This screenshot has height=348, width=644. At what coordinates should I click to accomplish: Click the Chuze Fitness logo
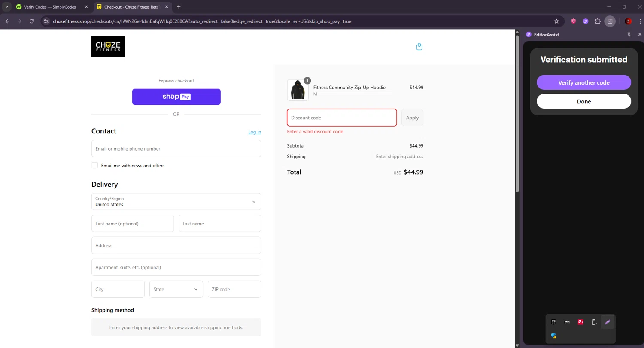[x=108, y=46]
